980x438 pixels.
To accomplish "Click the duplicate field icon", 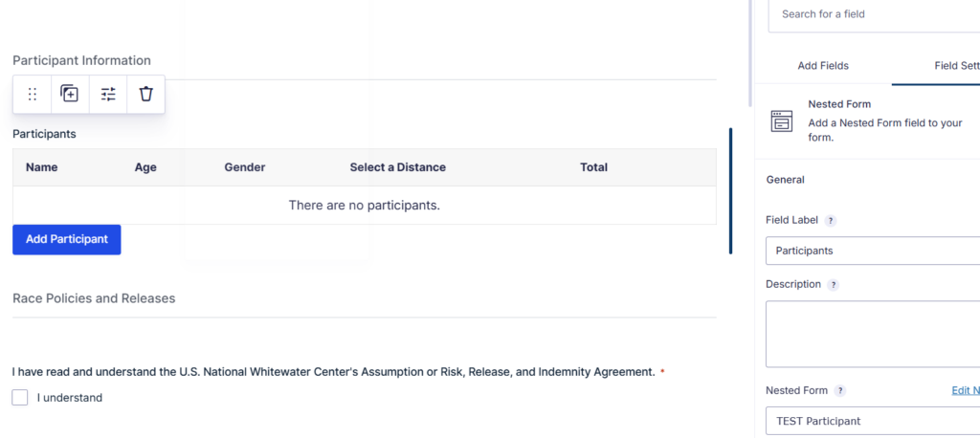I will point(70,94).
